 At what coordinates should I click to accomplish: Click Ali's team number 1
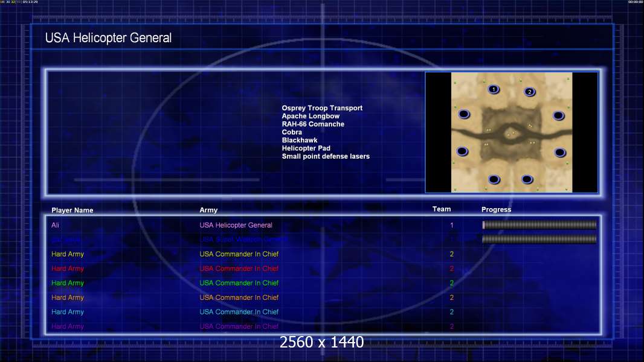452,225
